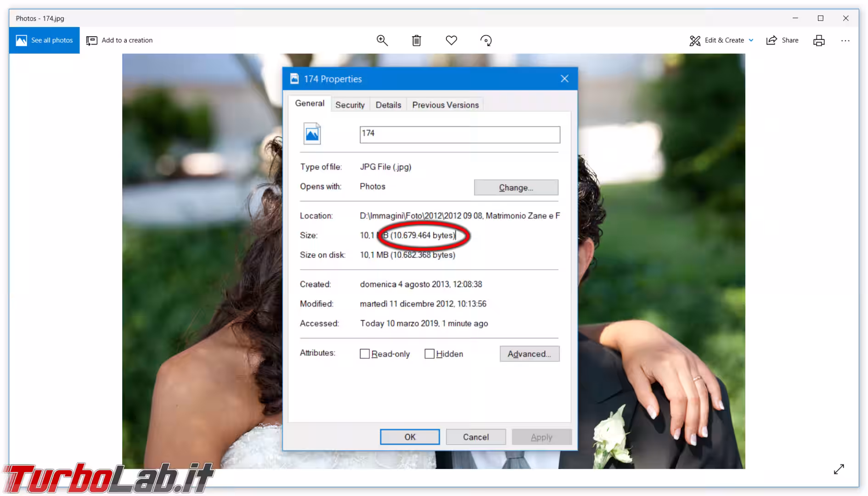This screenshot has height=496, width=868.
Task: Enter fullscreen with the diagonal arrows icon
Action: pos(839,469)
